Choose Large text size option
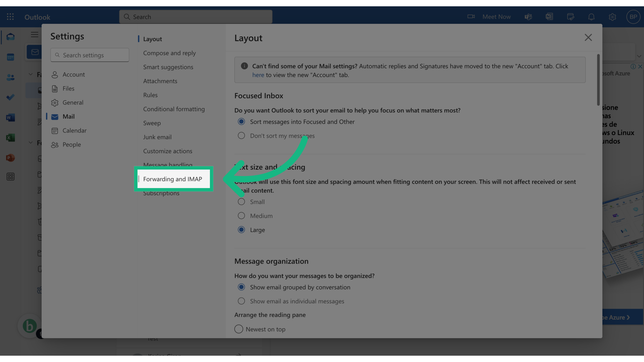This screenshot has height=362, width=644. [241, 230]
